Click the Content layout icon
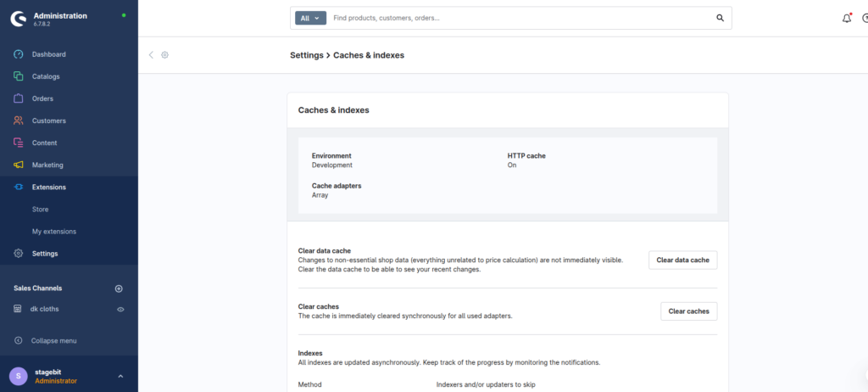Screen dimensions: 868x392 [19, 143]
